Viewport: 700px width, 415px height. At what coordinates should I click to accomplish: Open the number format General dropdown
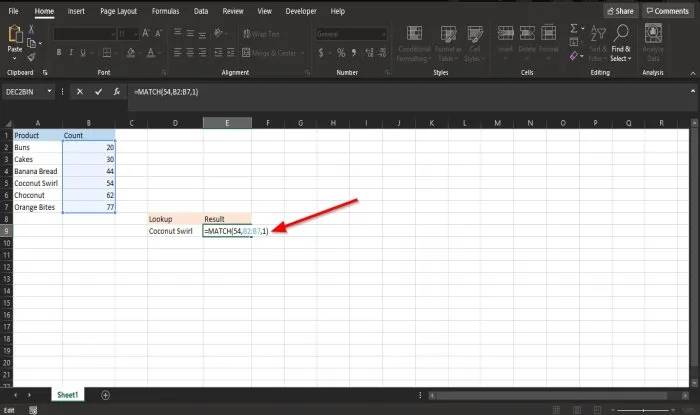[x=383, y=34]
